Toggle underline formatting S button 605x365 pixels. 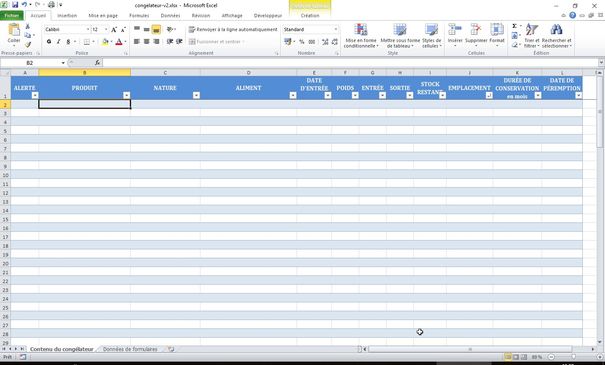(68, 42)
